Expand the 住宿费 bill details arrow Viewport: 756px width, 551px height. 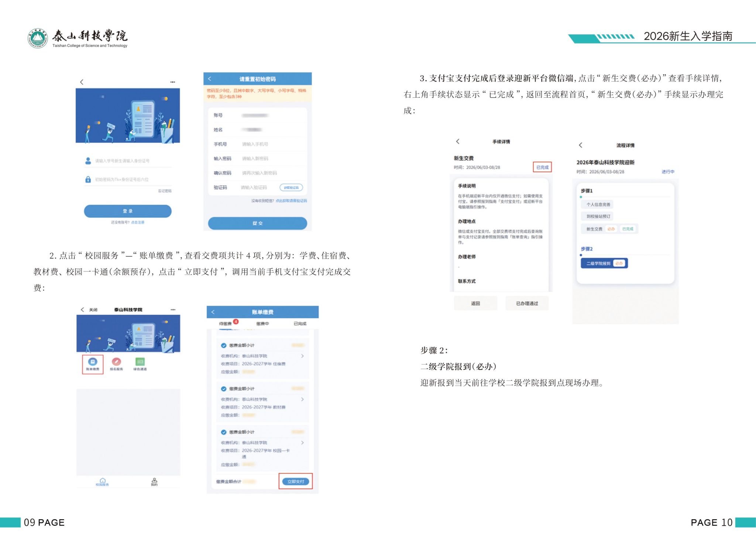(x=302, y=356)
